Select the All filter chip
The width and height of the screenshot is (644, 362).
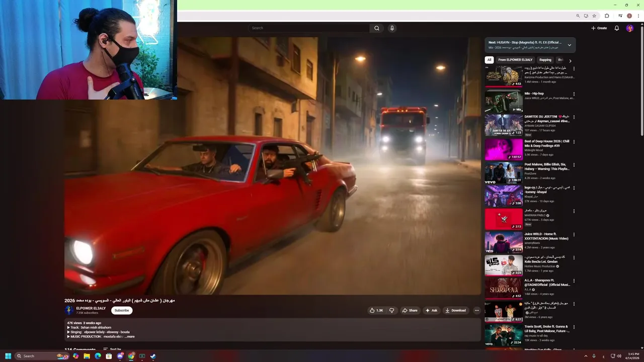click(489, 60)
